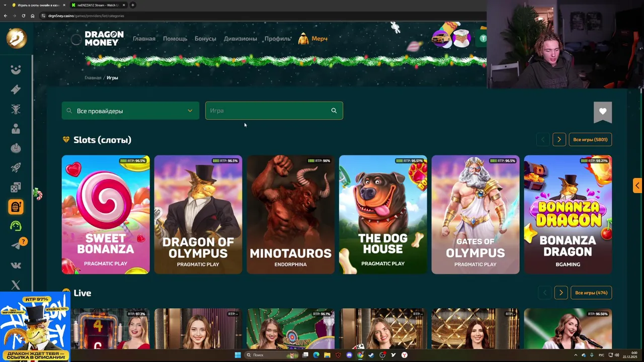The width and height of the screenshot is (644, 362).
Task: Open a new browser tab with plus
Action: [x=133, y=5]
